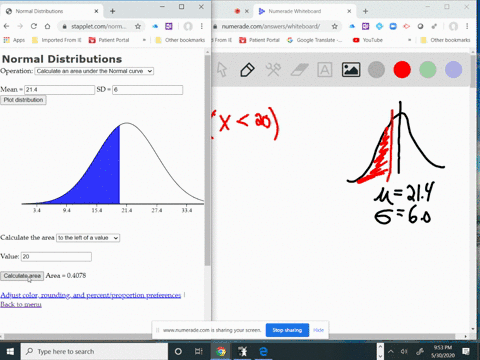Viewport: 480px width, 360px height.
Task: Click the SD input field
Action: coord(147,90)
